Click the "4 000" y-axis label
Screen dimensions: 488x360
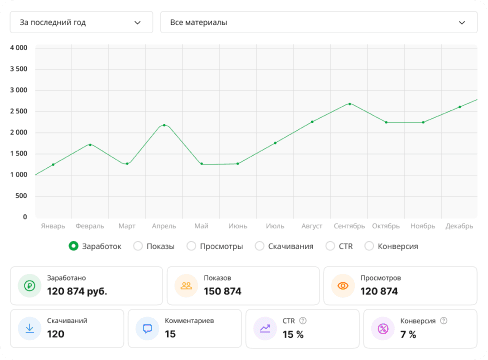point(19,48)
